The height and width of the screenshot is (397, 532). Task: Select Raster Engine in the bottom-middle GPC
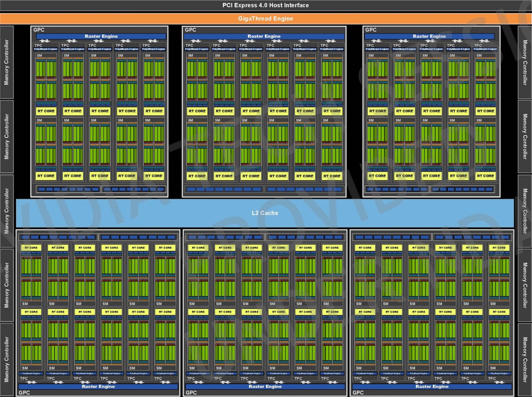point(265,387)
